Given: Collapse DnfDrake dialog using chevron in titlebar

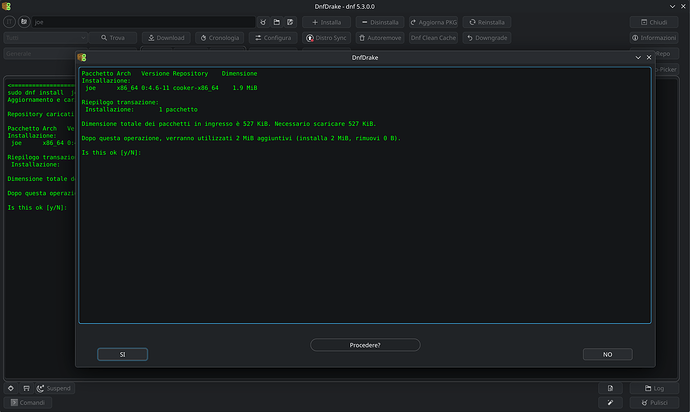Looking at the screenshot, I should 638,58.
